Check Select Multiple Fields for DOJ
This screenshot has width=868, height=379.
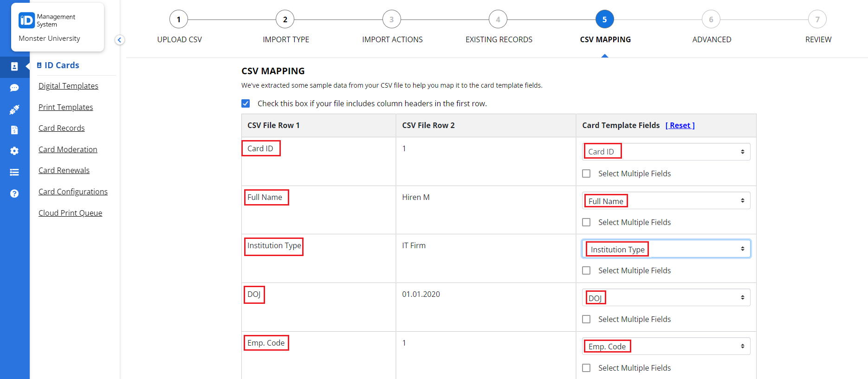[x=586, y=319]
